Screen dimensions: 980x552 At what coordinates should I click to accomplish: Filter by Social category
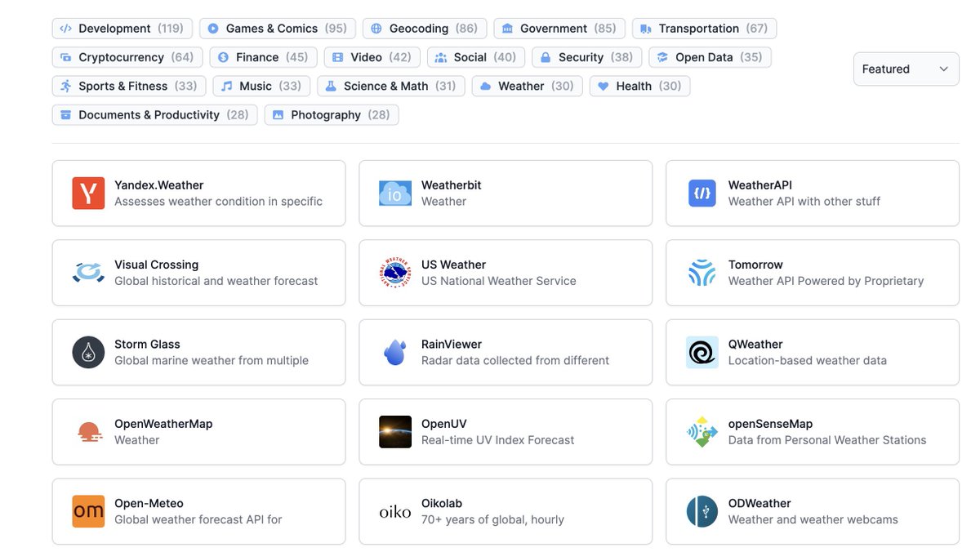[476, 57]
